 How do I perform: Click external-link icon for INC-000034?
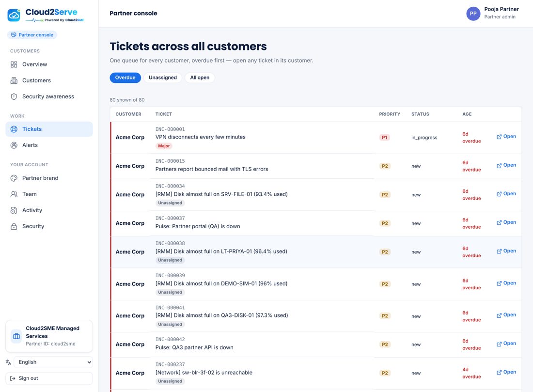point(499,194)
